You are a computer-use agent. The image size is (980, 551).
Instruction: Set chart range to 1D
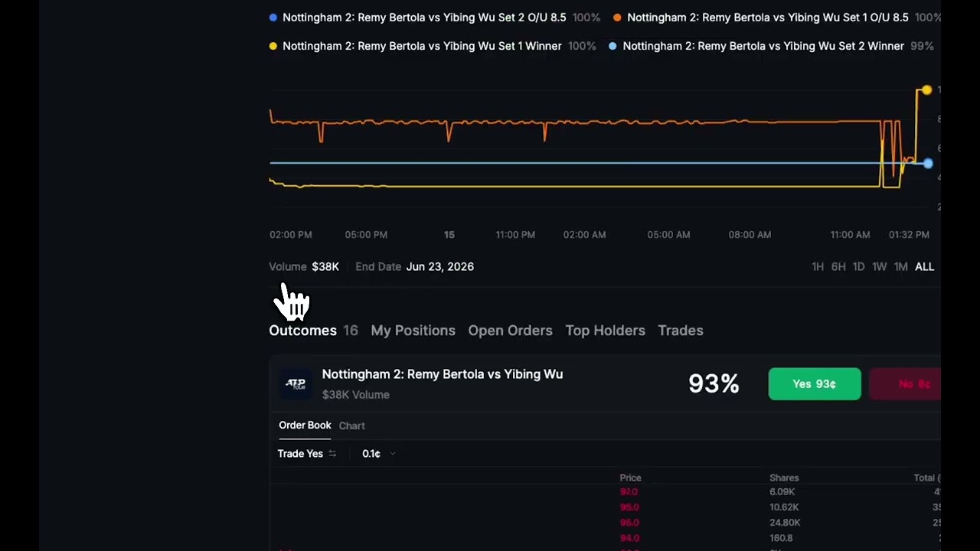(858, 267)
